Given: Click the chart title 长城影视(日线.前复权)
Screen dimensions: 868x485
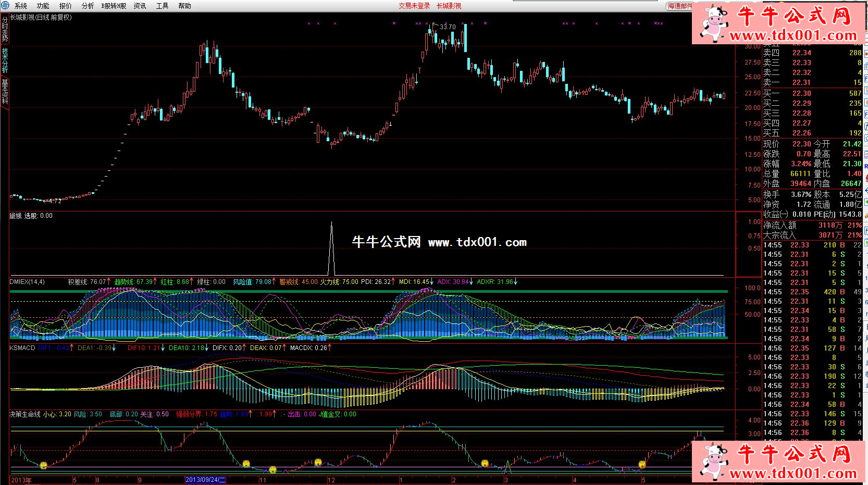Looking at the screenshot, I should coord(41,17).
